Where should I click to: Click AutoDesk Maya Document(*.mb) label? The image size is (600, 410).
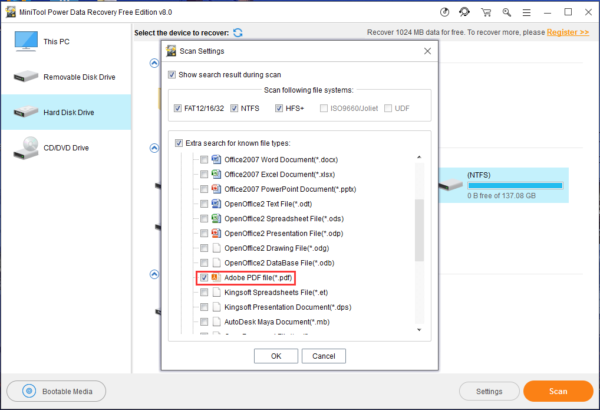coord(277,322)
